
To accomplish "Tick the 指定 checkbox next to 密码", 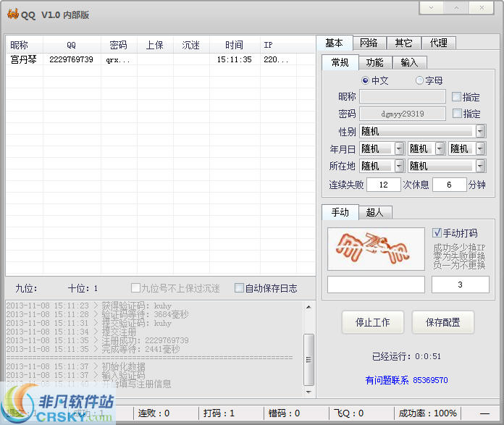I will [457, 113].
